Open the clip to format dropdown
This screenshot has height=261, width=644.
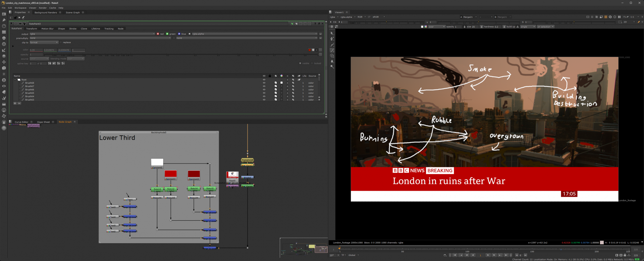click(44, 43)
